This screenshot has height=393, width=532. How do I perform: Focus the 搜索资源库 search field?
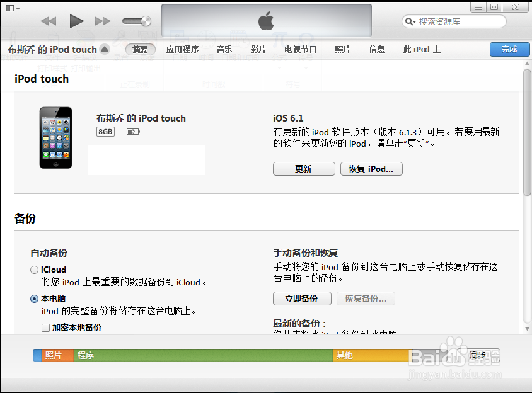tap(454, 21)
